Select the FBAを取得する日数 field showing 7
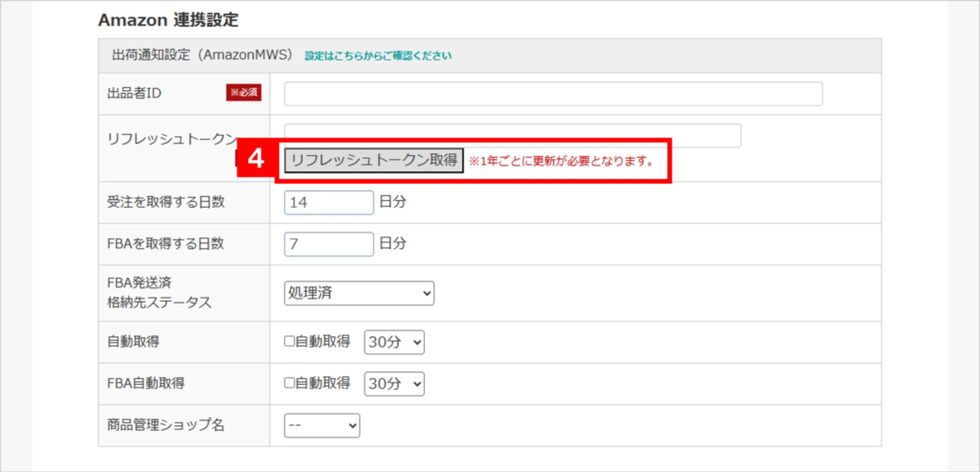The width and height of the screenshot is (980, 472). tap(328, 244)
